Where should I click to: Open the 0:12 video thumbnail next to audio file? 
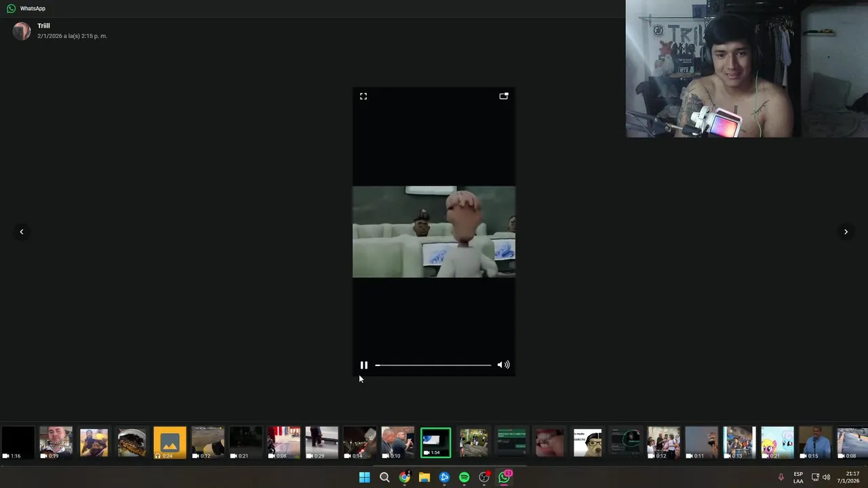point(208,443)
